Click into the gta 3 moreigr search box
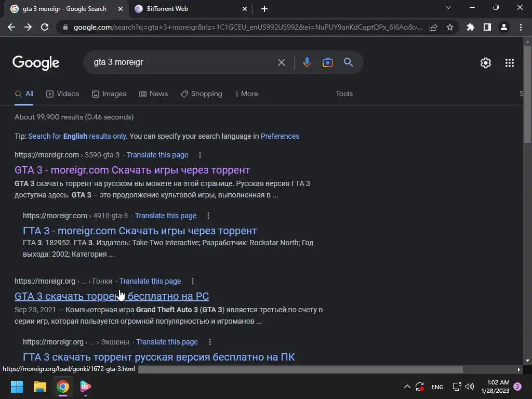This screenshot has width=532, height=399. tap(183, 62)
